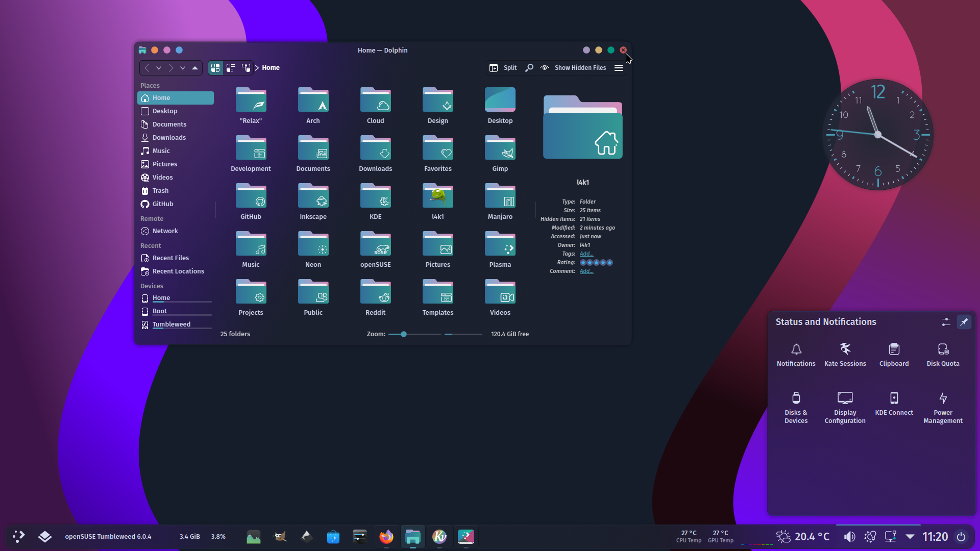This screenshot has height=551, width=980.
Task: Open the Neon folder
Action: [x=313, y=249]
